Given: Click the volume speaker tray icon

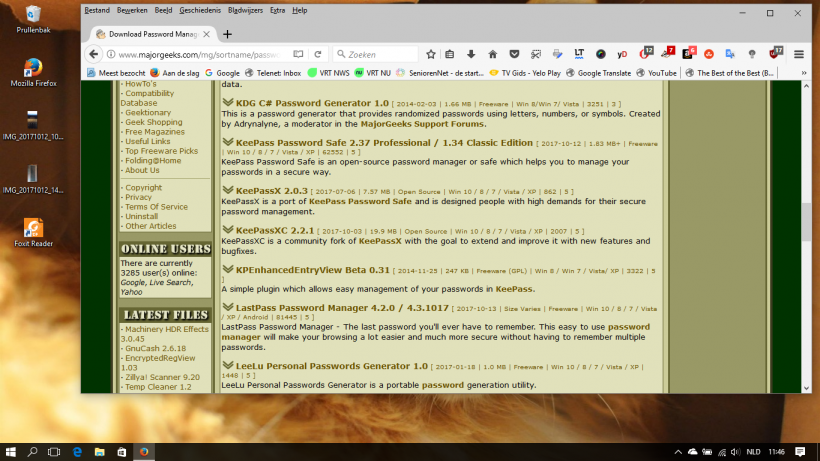Looking at the screenshot, I should (x=736, y=452).
